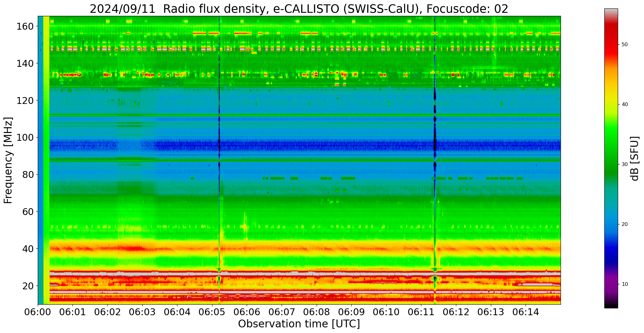This screenshot has height=333, width=644.
Task: Click the colorbar tick label 30
Action: point(625,164)
